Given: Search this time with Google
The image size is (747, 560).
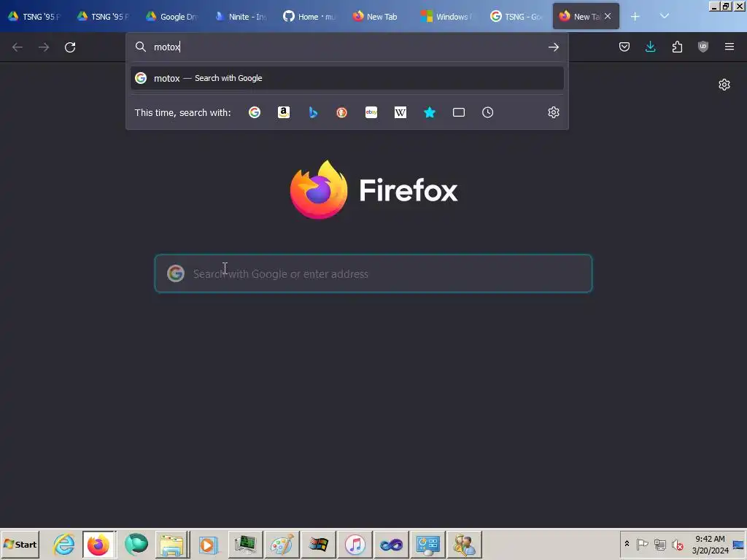Looking at the screenshot, I should [x=255, y=112].
